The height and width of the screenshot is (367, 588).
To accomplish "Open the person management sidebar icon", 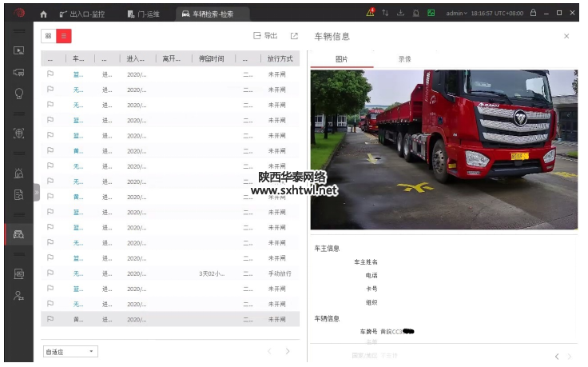I will (x=18, y=296).
